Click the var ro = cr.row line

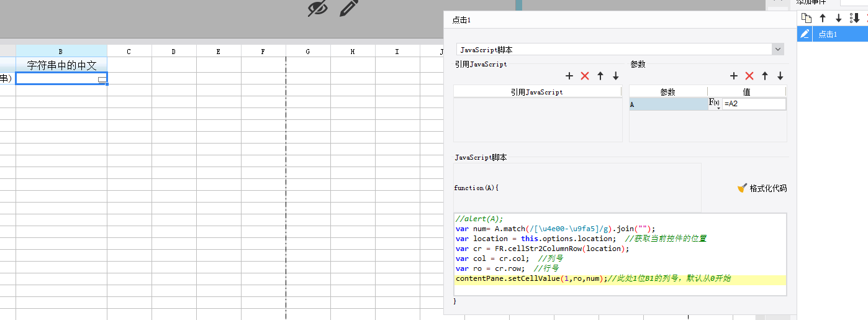pyautogui.click(x=507, y=268)
